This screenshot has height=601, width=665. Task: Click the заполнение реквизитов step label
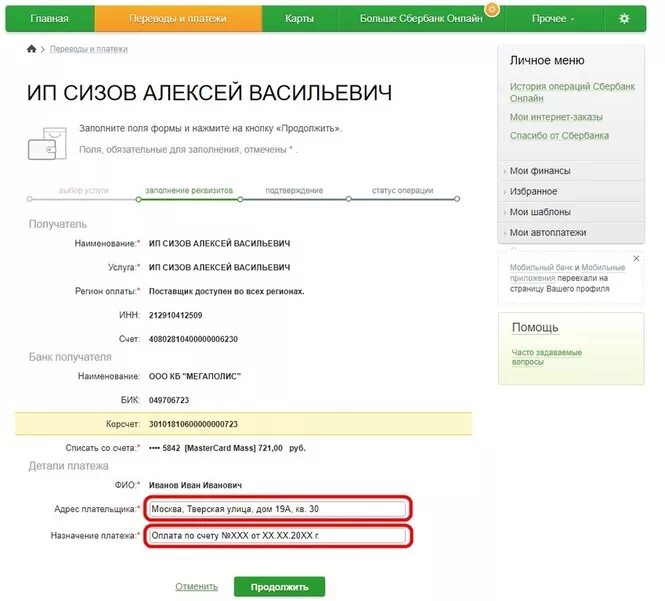pos(189,190)
